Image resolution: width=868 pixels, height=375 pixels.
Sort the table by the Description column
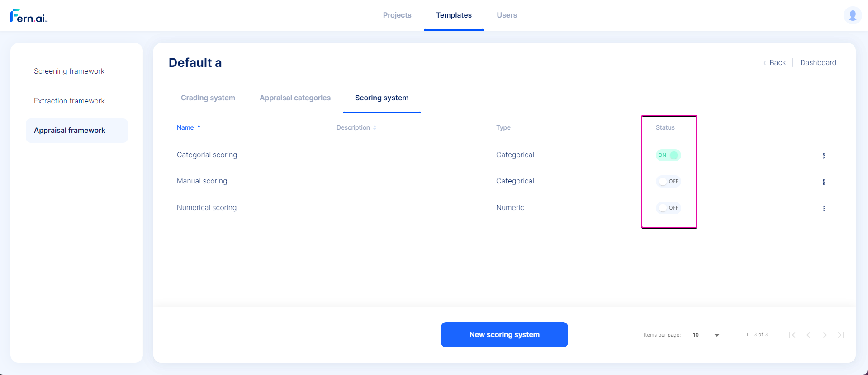[x=356, y=127]
